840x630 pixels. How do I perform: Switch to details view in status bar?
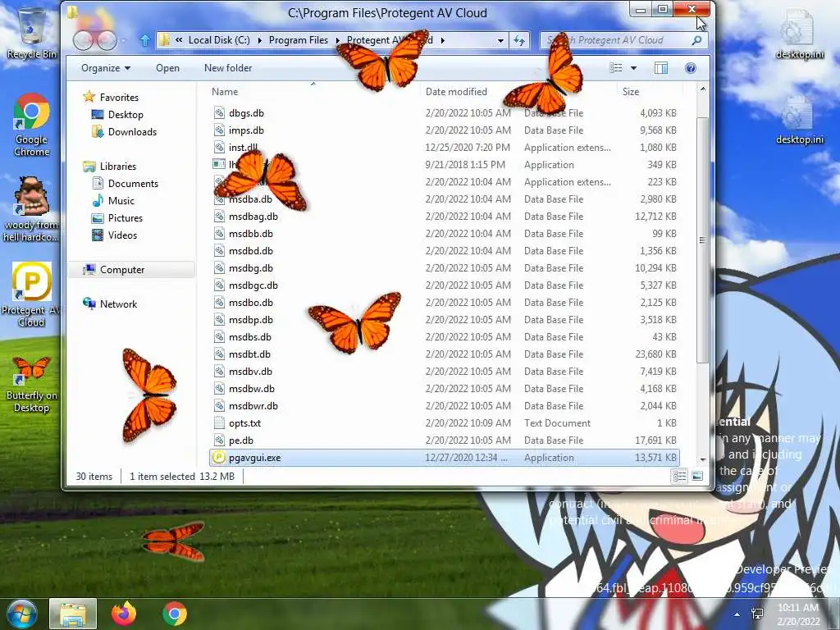(679, 477)
